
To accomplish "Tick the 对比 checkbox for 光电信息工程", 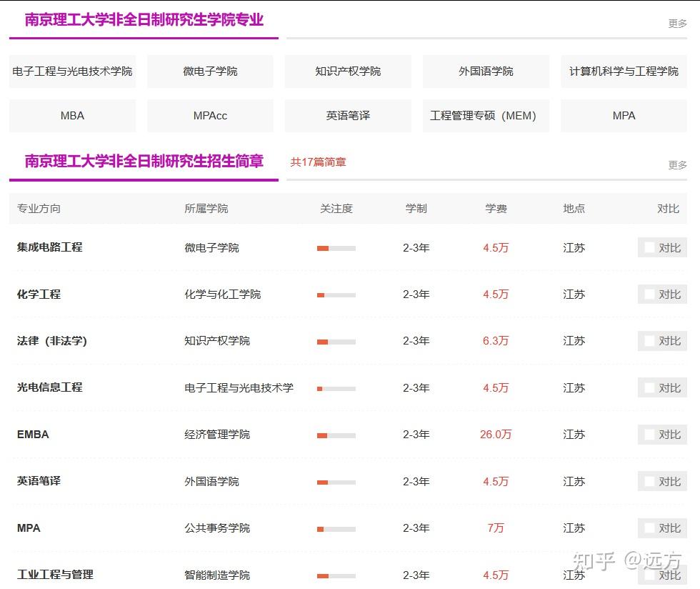I will [649, 388].
